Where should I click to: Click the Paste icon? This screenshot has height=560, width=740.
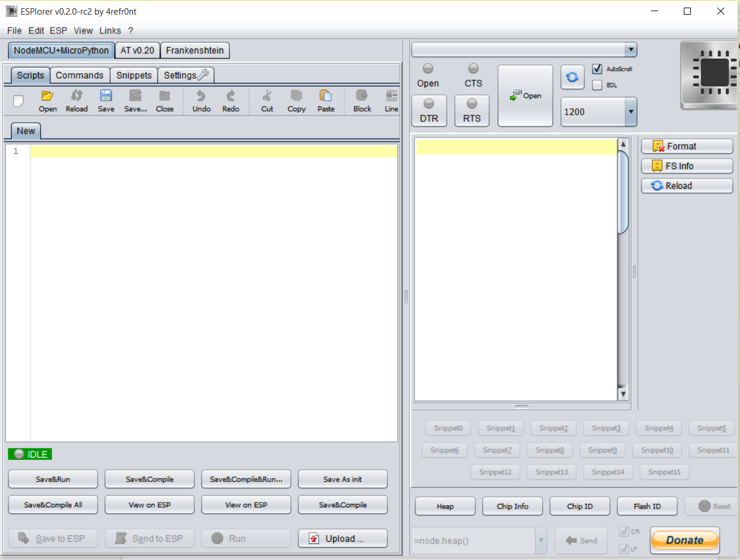[326, 99]
